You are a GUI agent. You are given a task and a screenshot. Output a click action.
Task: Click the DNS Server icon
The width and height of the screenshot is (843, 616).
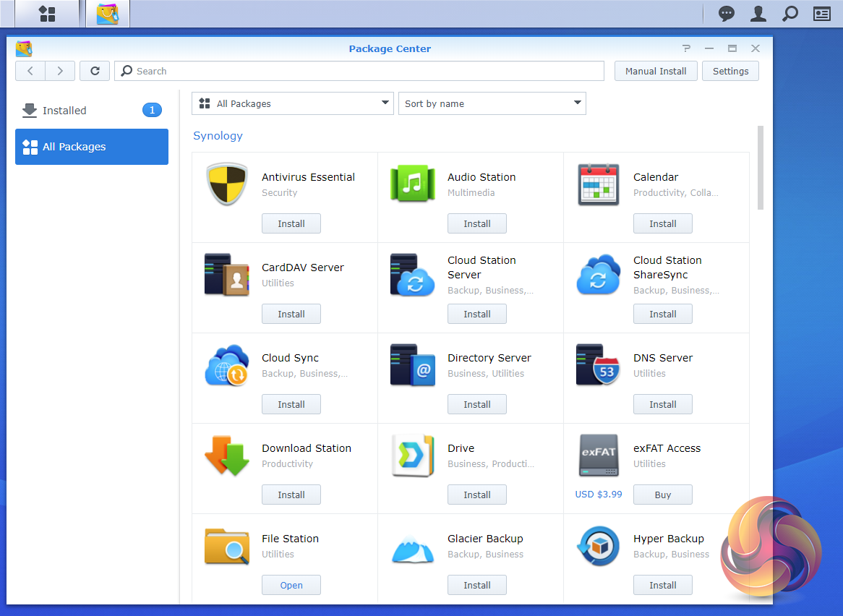(598, 365)
